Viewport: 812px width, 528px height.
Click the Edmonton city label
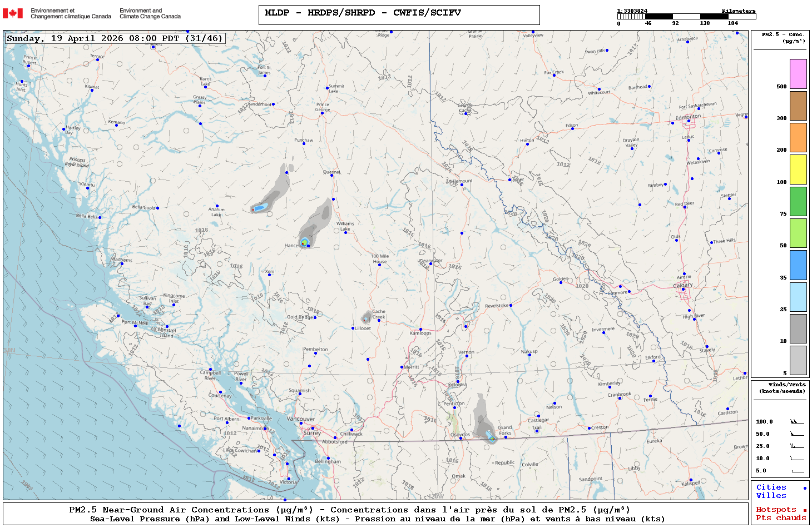[x=688, y=117]
